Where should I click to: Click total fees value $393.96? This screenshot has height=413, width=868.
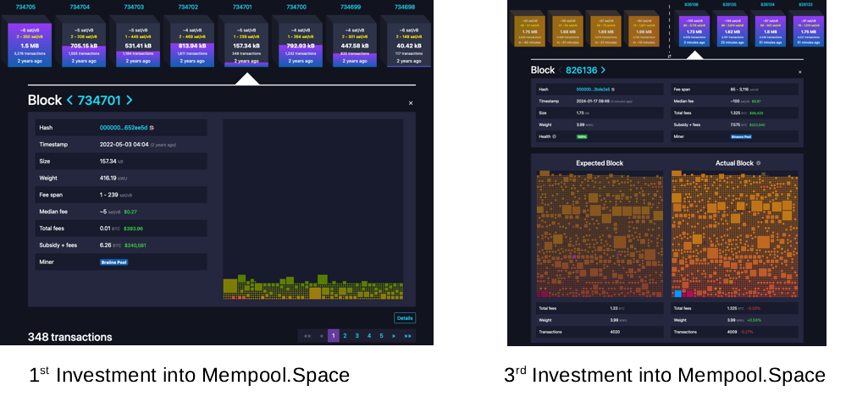coord(134,229)
